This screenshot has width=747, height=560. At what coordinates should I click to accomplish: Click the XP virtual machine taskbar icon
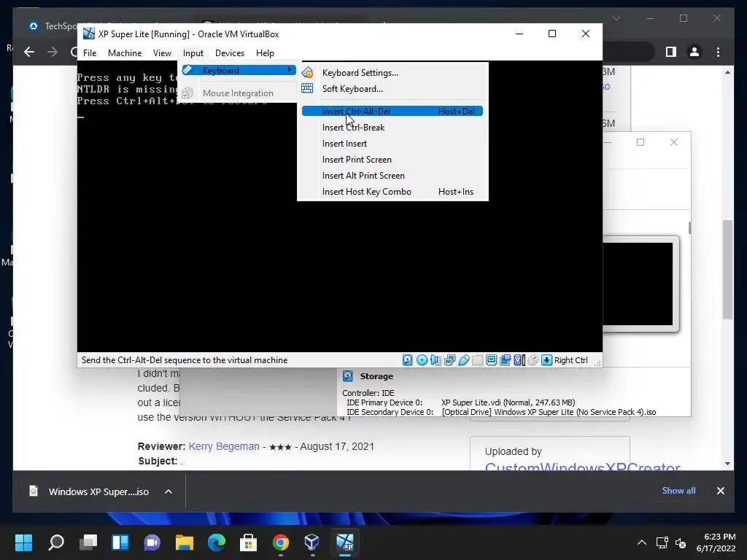(x=344, y=542)
